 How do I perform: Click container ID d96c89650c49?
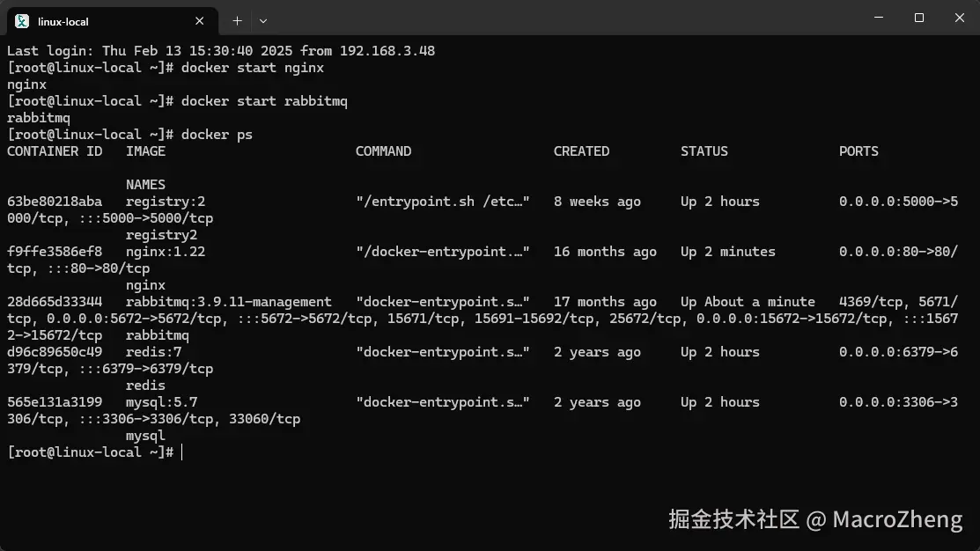(55, 352)
